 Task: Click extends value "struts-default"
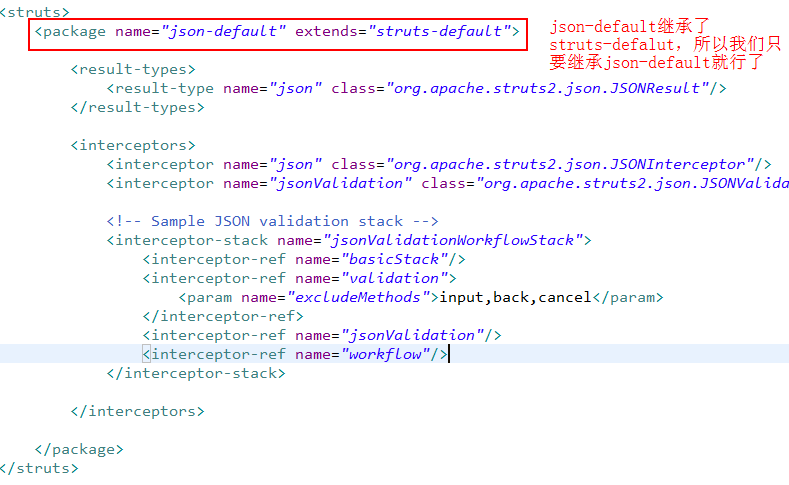440,31
